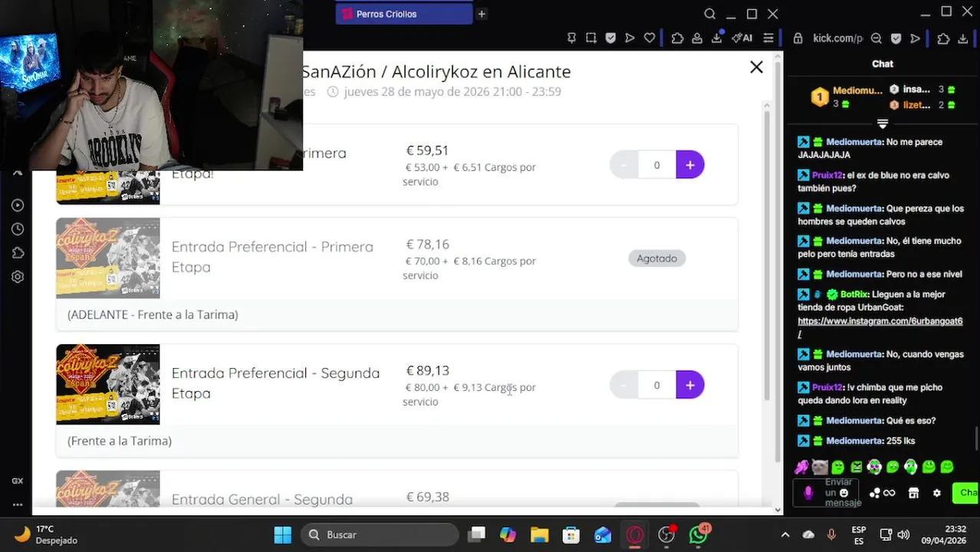This screenshot has width=980, height=552.
Task: Close the ticket selection dialog
Action: [x=756, y=67]
